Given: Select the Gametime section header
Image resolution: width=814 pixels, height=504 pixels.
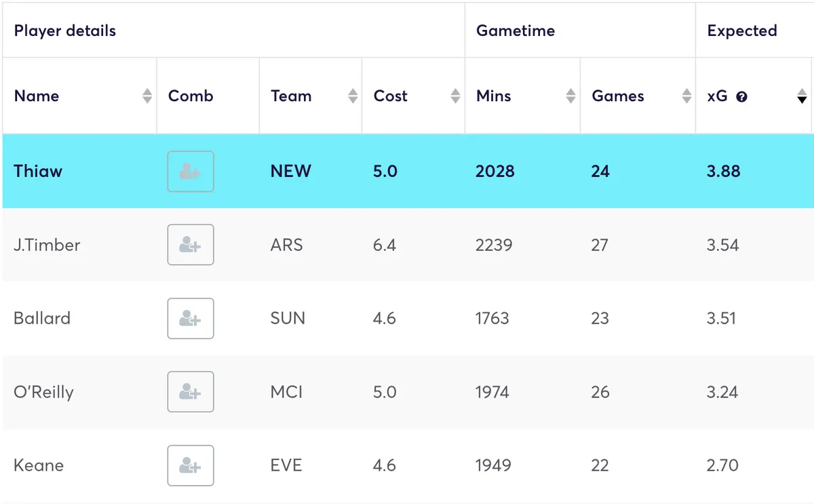Looking at the screenshot, I should 516,31.
